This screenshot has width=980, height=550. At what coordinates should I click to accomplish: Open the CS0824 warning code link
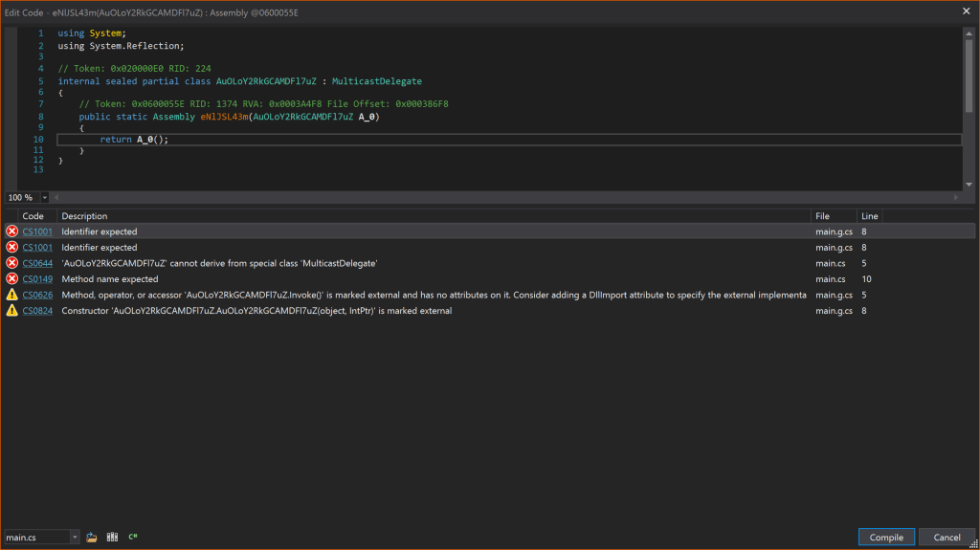(x=37, y=311)
